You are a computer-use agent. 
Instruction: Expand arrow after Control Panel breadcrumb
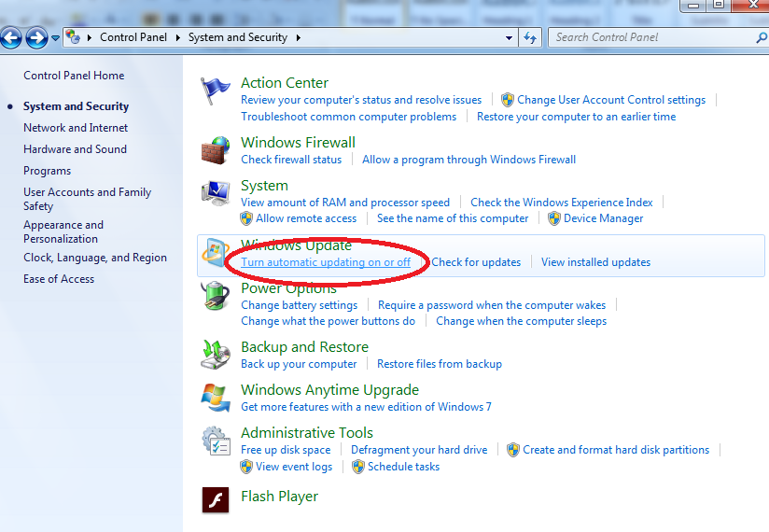pyautogui.click(x=178, y=37)
